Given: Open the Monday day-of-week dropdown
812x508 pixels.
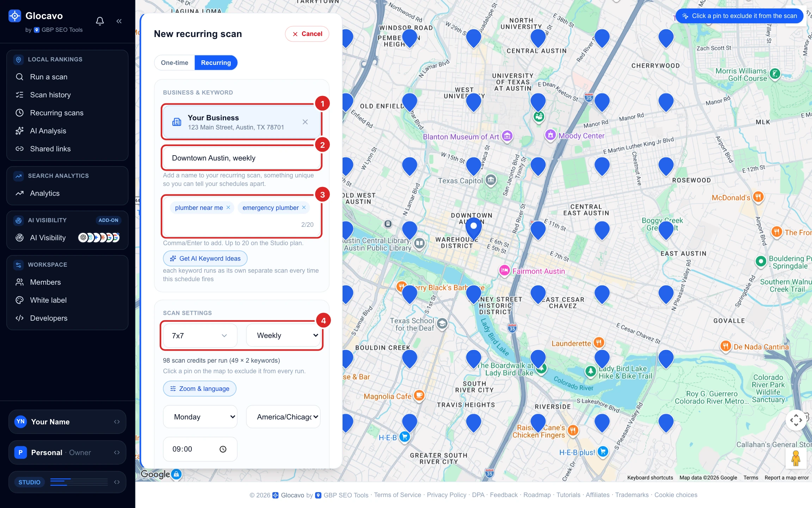Looking at the screenshot, I should click(x=200, y=417).
